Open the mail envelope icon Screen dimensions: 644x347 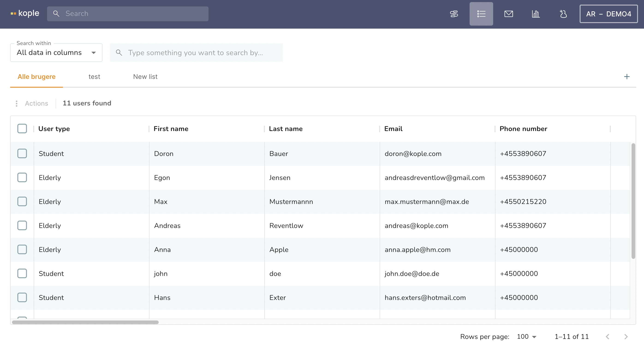pos(509,14)
